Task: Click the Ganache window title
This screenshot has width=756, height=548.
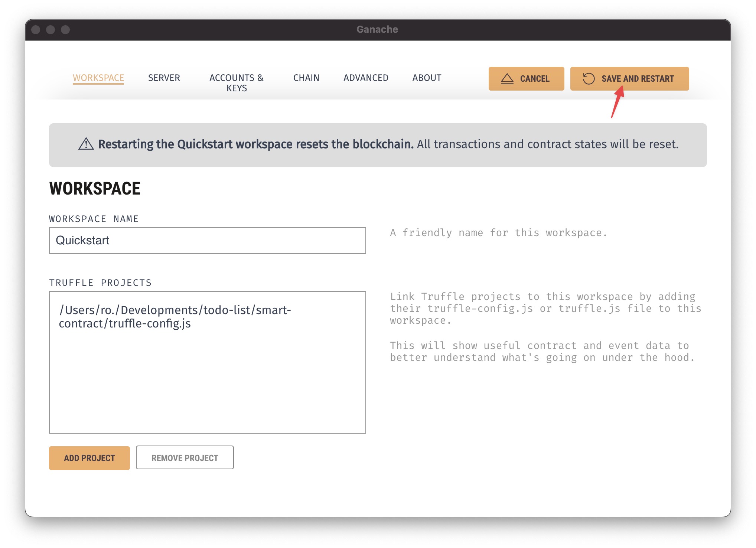Action: click(x=377, y=29)
